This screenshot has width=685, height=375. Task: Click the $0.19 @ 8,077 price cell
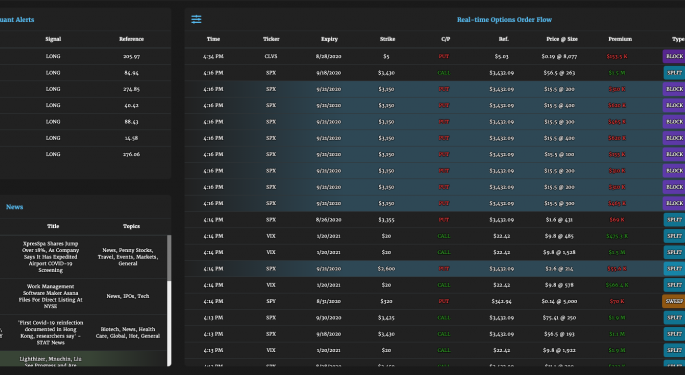pyautogui.click(x=559, y=56)
